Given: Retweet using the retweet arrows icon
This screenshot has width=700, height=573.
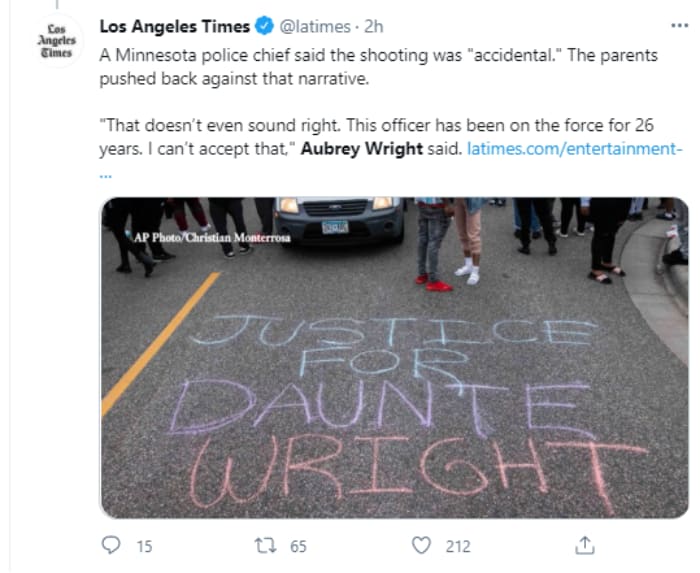Looking at the screenshot, I should [267, 545].
